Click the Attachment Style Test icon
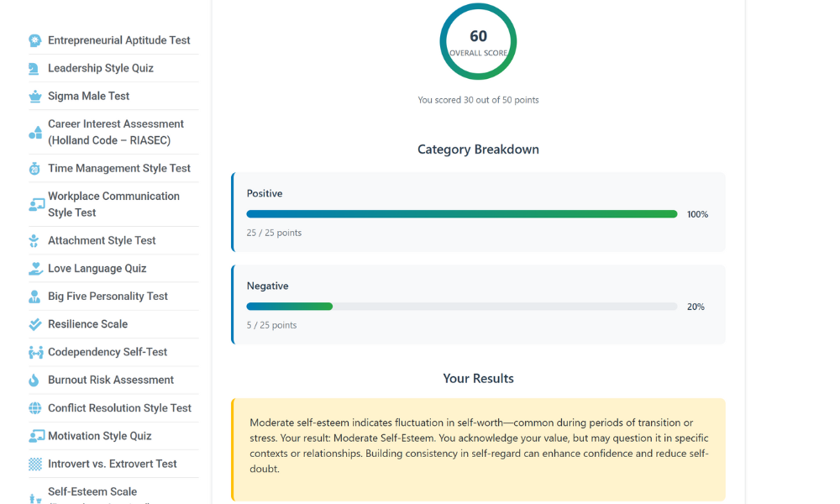Screen dimensions: 840x504 (34, 240)
